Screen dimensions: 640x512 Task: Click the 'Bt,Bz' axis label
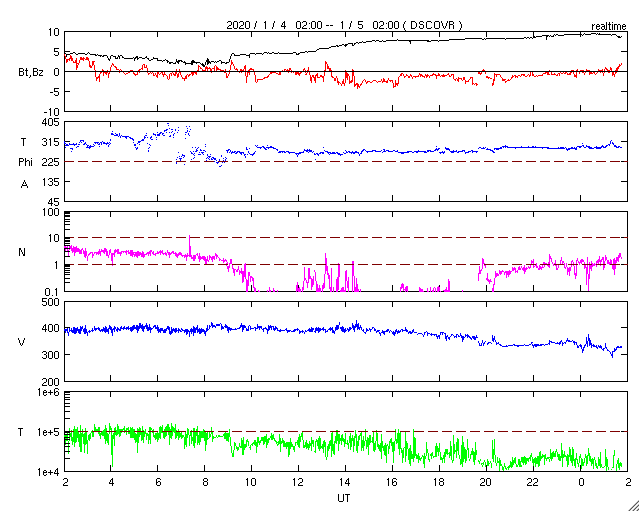coord(31,73)
